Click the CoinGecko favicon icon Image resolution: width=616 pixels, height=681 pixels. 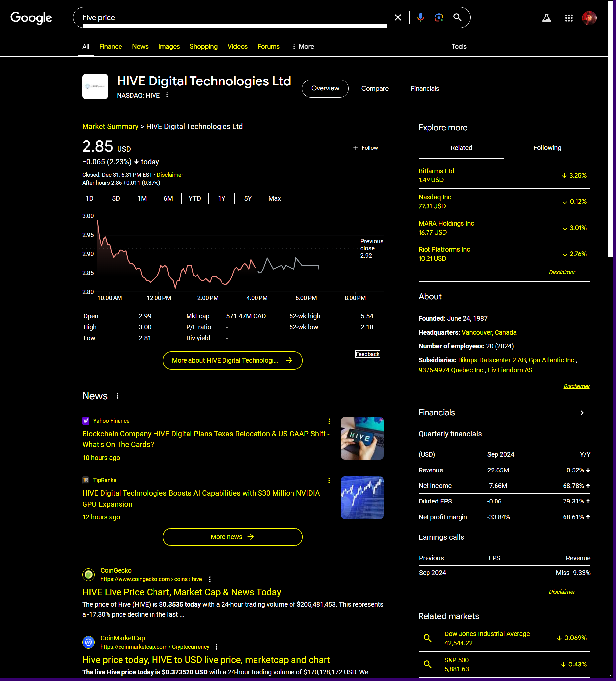tap(88, 575)
